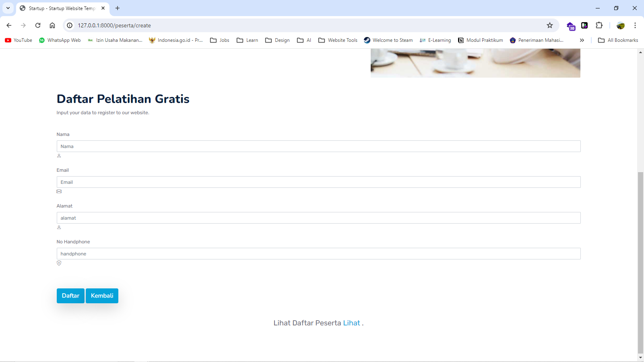Viewport: 644px width, 362px height.
Task: Open the Website Tools bookmark folder
Action: tap(338, 40)
